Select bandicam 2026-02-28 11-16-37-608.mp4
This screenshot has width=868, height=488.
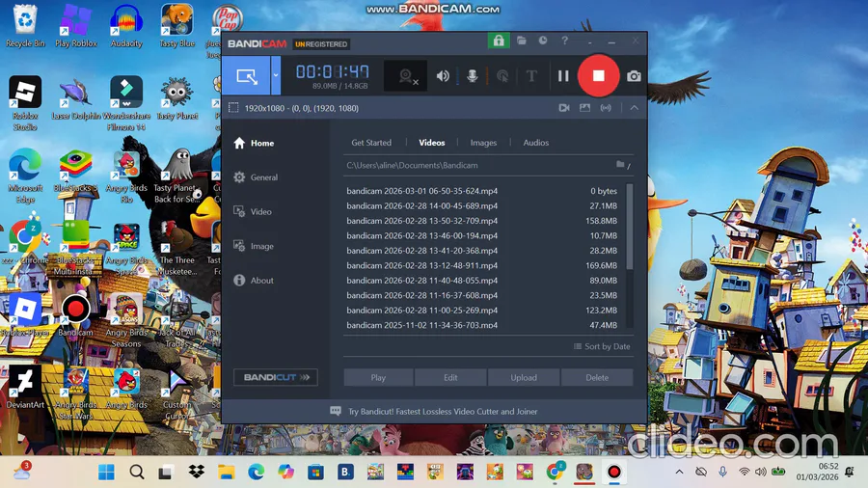[481, 295]
